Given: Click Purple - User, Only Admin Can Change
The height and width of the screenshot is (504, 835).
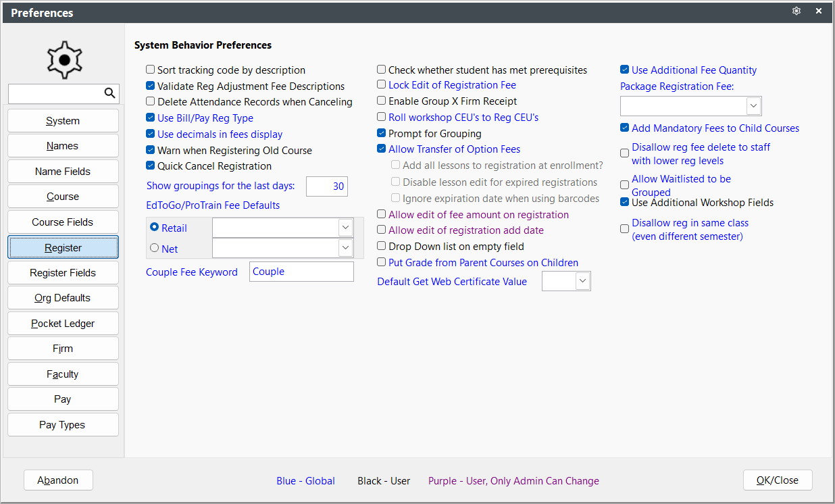Looking at the screenshot, I should 513,481.
